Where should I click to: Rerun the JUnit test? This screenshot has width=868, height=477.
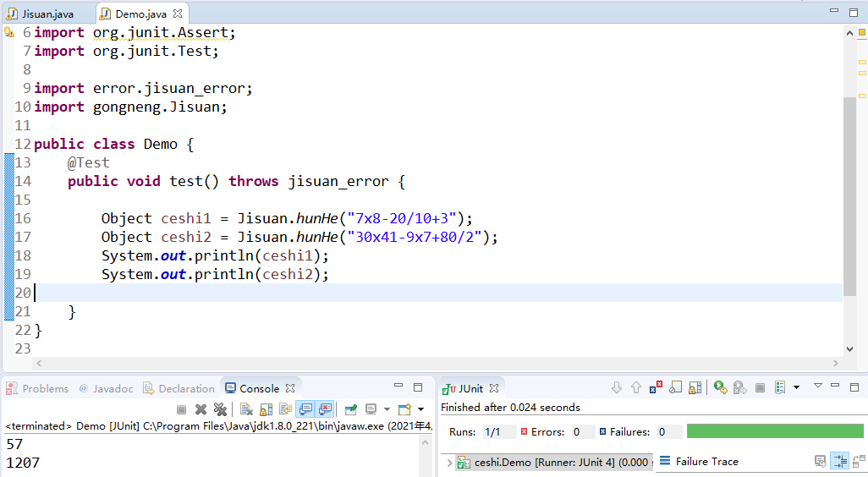coord(719,387)
